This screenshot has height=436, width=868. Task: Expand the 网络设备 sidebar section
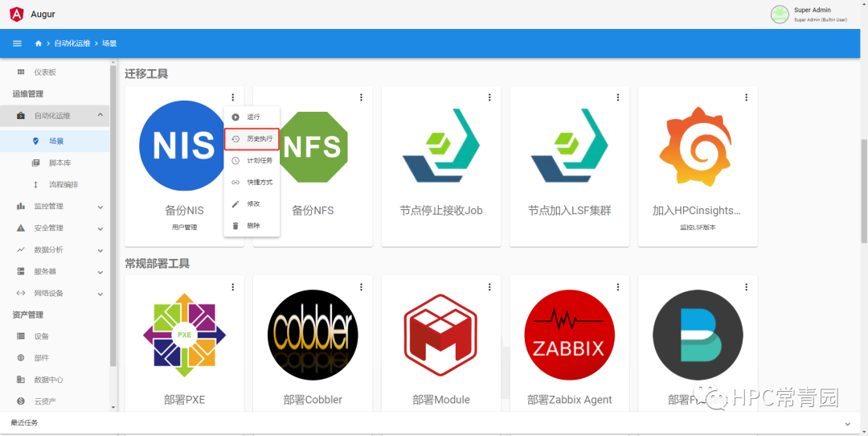pyautogui.click(x=100, y=294)
